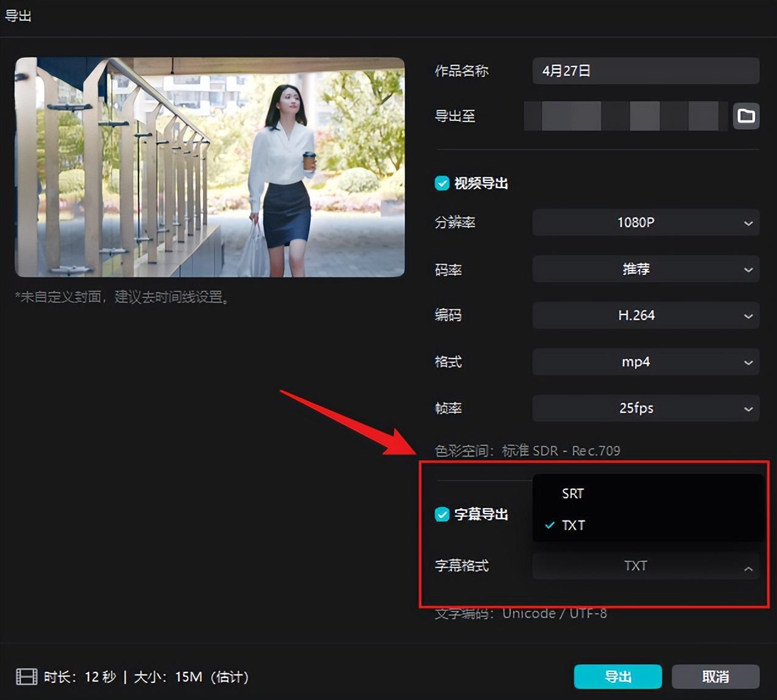Viewport: 777px width, 700px height.
Task: Click the 未自定义封面 hint text below the preview
Action: [122, 297]
